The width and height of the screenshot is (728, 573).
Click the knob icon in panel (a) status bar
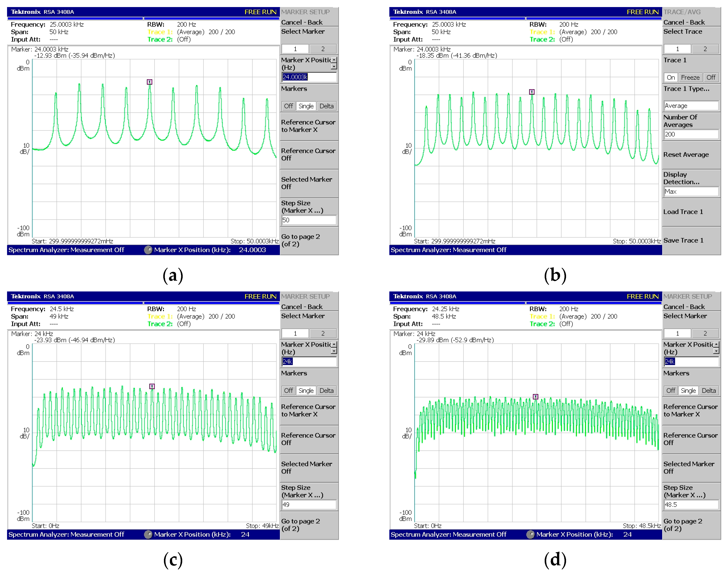[148, 250]
